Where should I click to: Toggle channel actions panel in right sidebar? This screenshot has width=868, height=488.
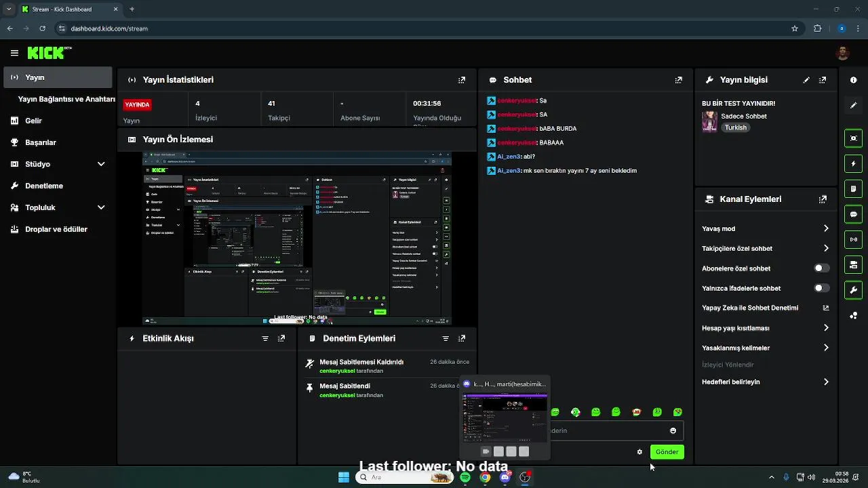pyautogui.click(x=853, y=264)
